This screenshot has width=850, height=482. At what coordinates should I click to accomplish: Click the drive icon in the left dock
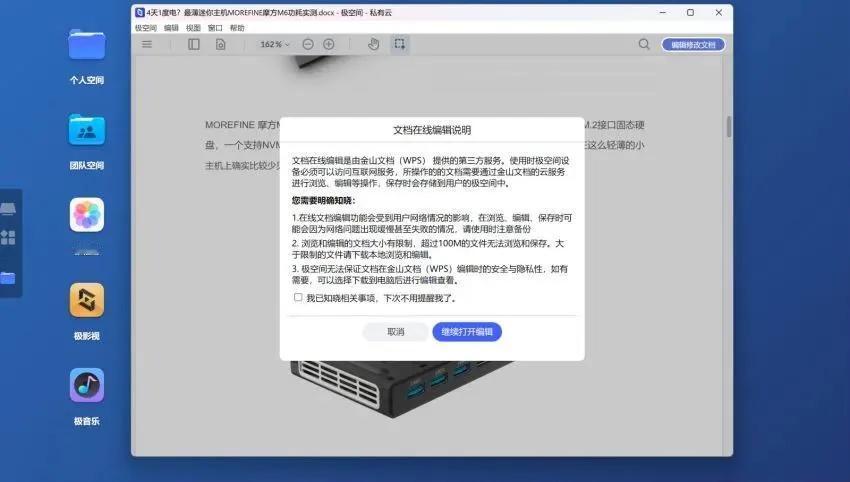click(x=8, y=209)
